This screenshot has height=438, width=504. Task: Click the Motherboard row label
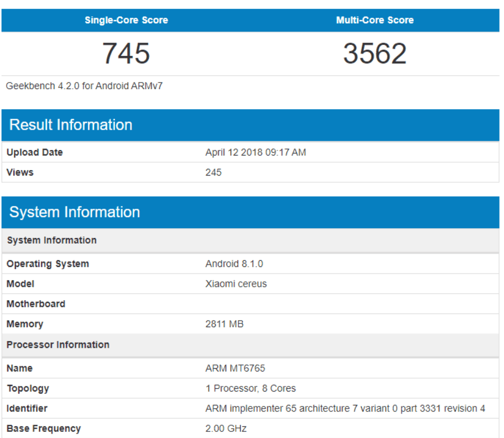click(x=36, y=304)
